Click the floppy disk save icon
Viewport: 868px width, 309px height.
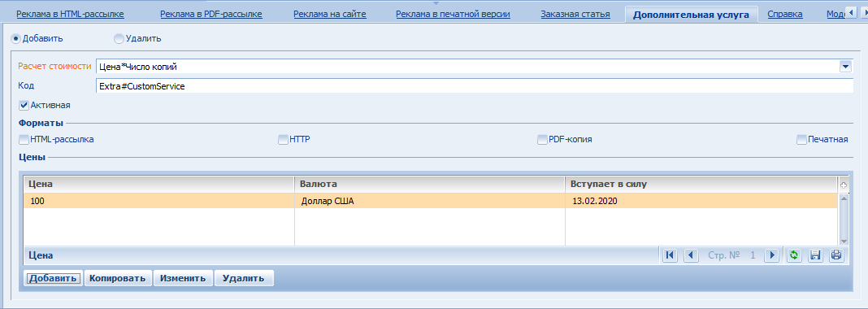[x=815, y=255]
